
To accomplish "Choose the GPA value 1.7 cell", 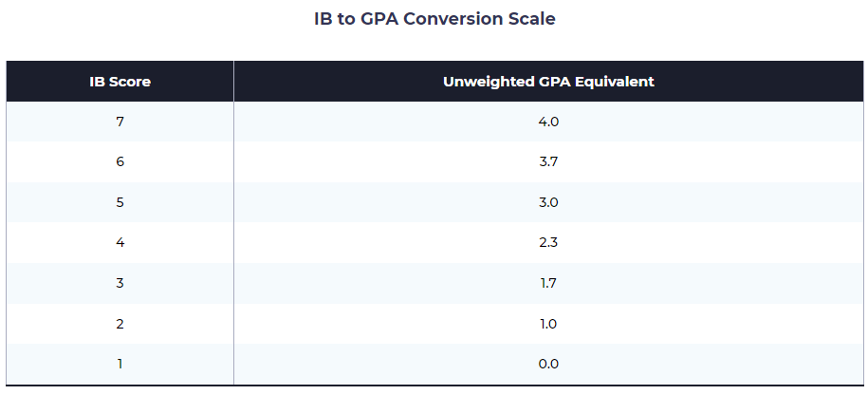I will 548,283.
